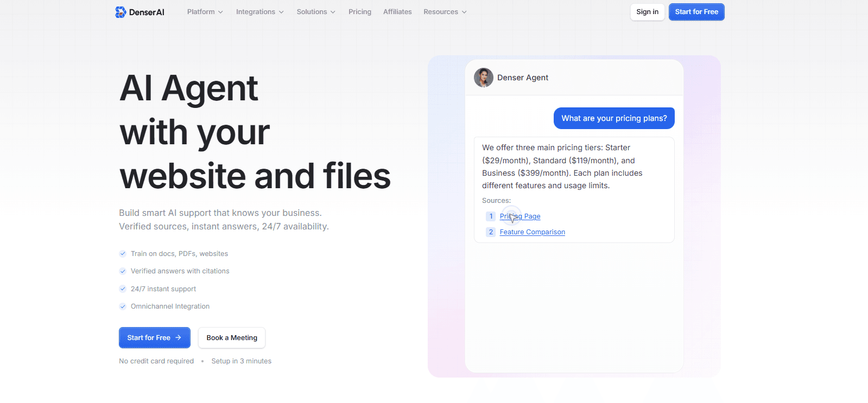Click checkmark icon beside Verified answers
Screen dimensions: 868x403
coord(123,271)
